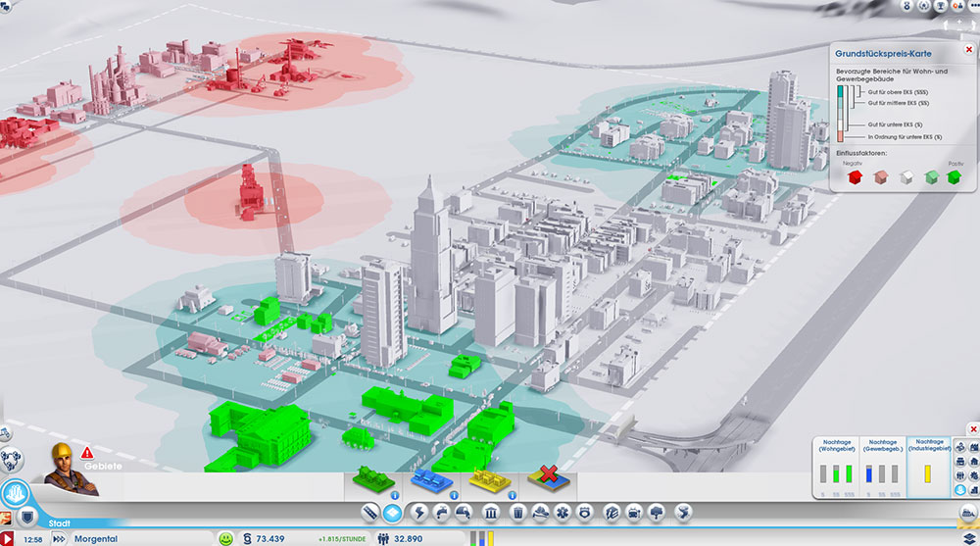980x546 pixels.
Task: Open the Nachfrage (Industriegebiet) demand tab
Action: [929, 468]
